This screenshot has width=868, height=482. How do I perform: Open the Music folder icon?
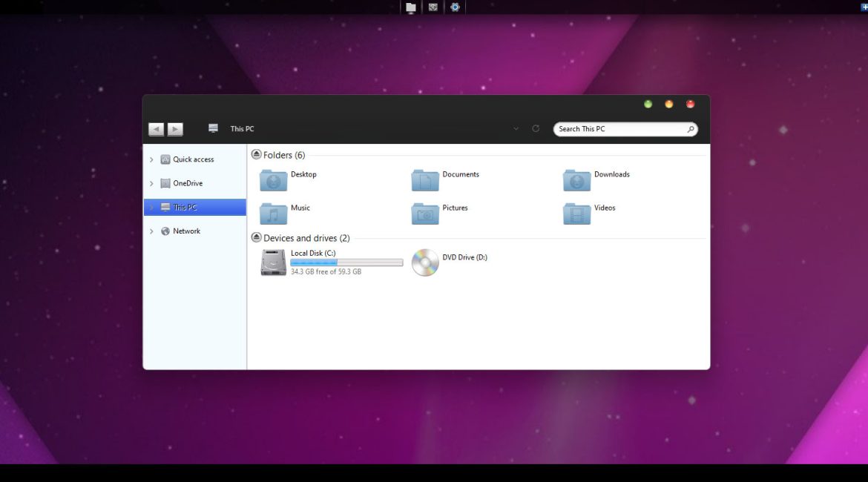pyautogui.click(x=274, y=214)
